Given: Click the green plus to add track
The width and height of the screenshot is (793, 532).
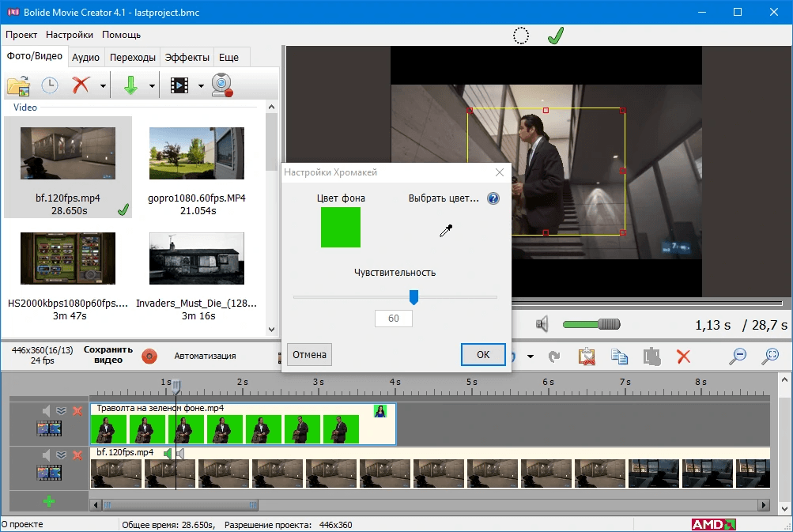Looking at the screenshot, I should (49, 501).
